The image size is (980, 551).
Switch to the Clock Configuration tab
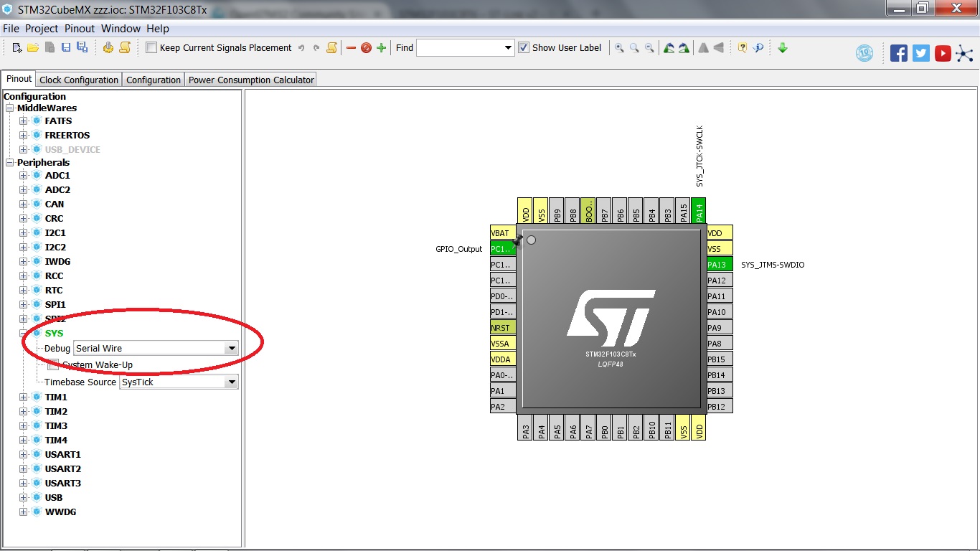tap(79, 80)
